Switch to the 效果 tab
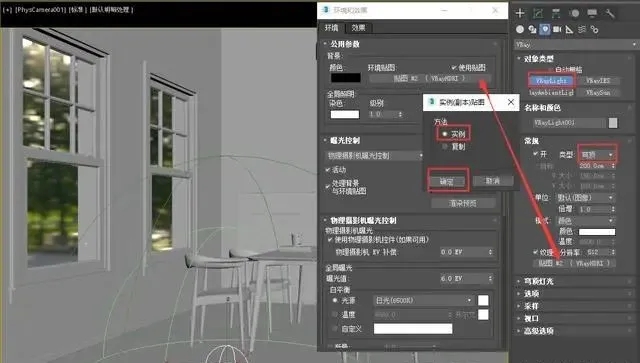This screenshot has height=363, width=640. (358, 28)
